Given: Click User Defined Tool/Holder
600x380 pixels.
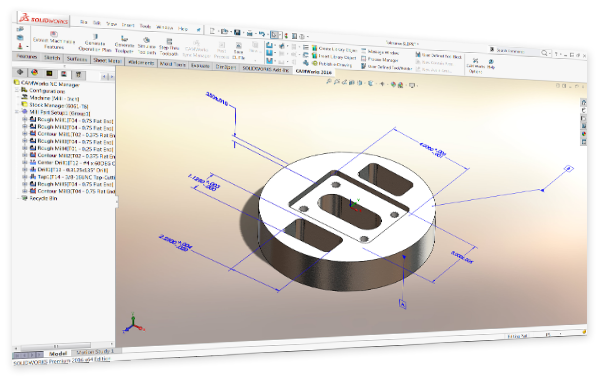Looking at the screenshot, I should click(386, 67).
